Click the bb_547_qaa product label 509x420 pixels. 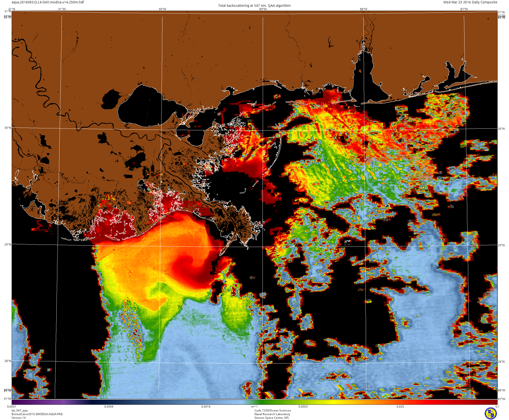(x=20, y=411)
